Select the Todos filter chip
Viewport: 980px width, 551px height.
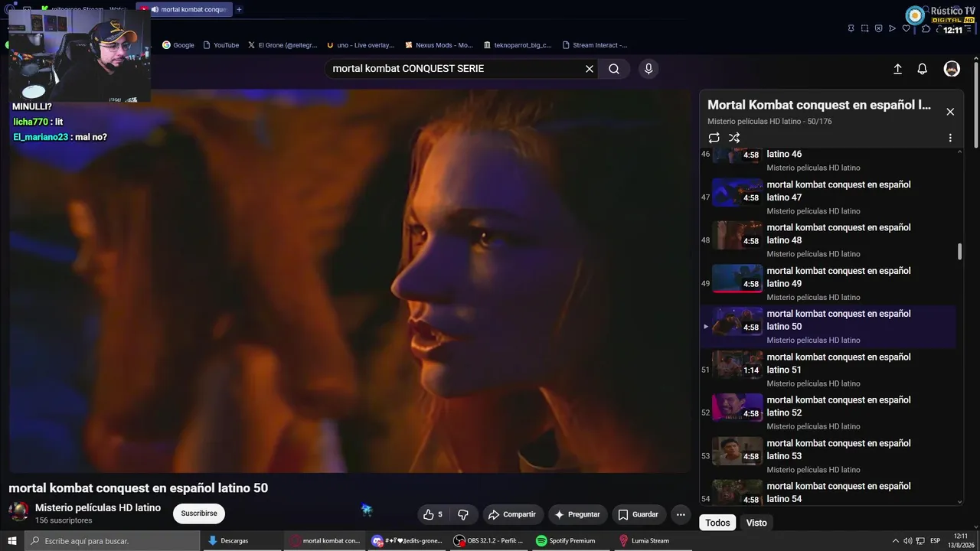717,523
